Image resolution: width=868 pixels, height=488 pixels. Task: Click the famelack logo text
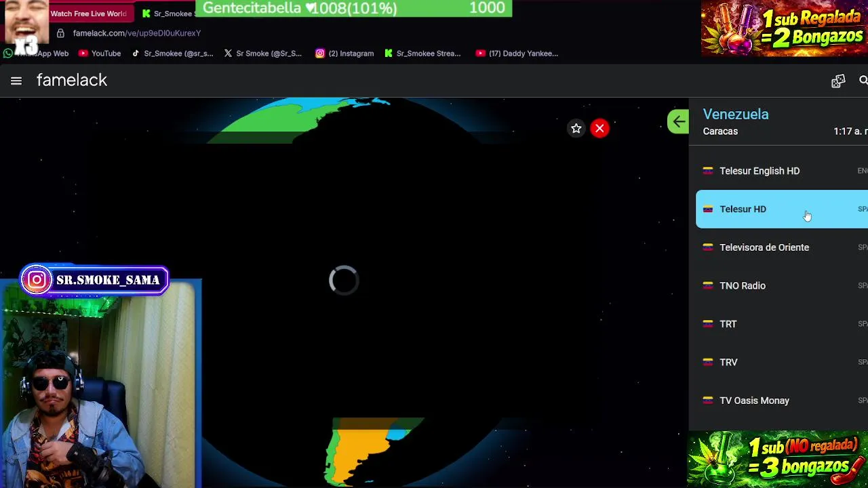72,80
